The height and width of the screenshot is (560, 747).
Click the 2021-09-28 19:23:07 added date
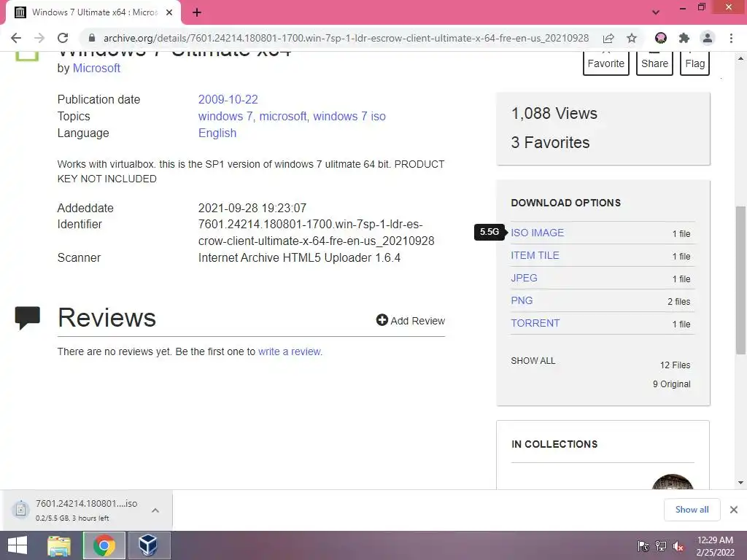click(252, 208)
